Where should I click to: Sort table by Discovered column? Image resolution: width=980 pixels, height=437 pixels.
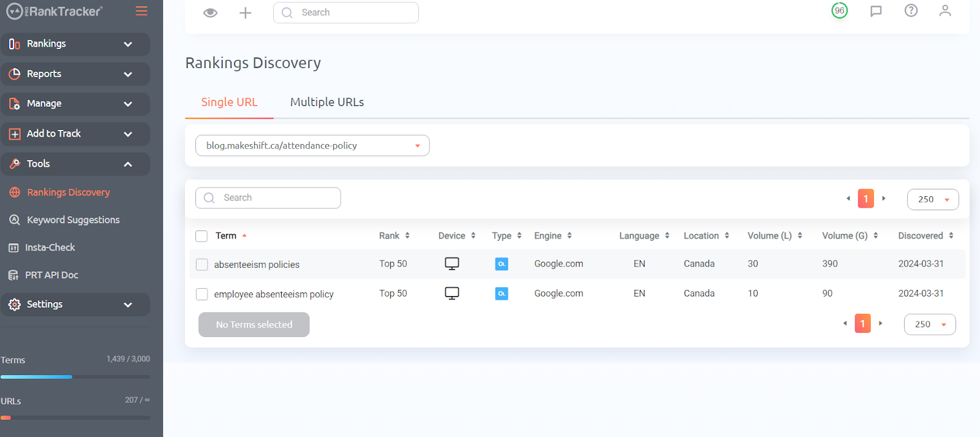[x=925, y=236]
